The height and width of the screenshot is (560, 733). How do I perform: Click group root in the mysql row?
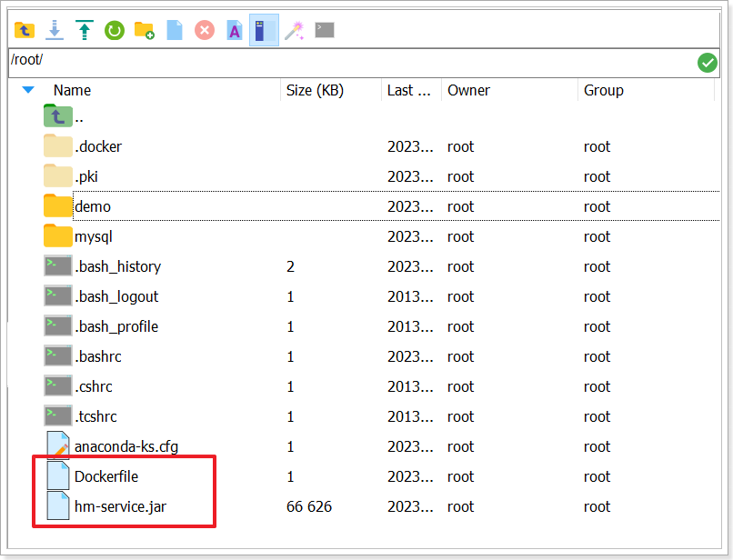pos(597,237)
